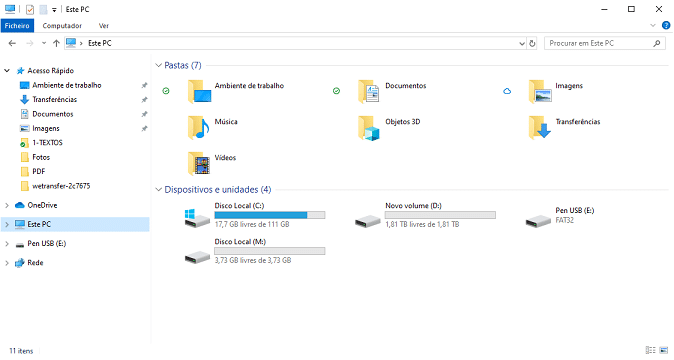
Task: Switch to details view icon in status bar
Action: (650, 351)
